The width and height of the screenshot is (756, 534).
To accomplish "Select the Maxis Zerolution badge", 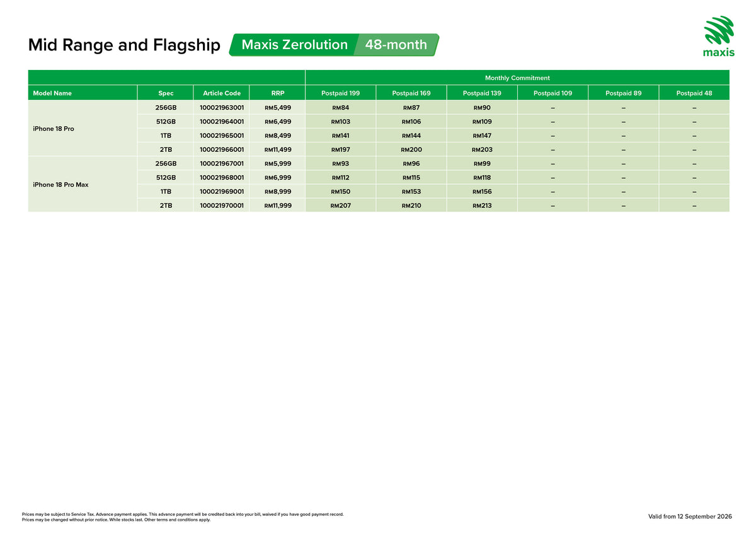I will pos(295,45).
